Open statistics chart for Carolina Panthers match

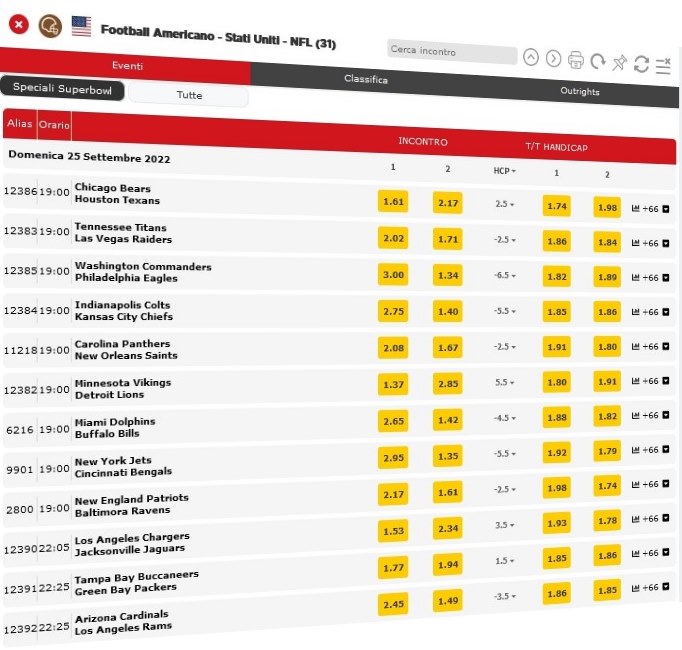[x=635, y=346]
